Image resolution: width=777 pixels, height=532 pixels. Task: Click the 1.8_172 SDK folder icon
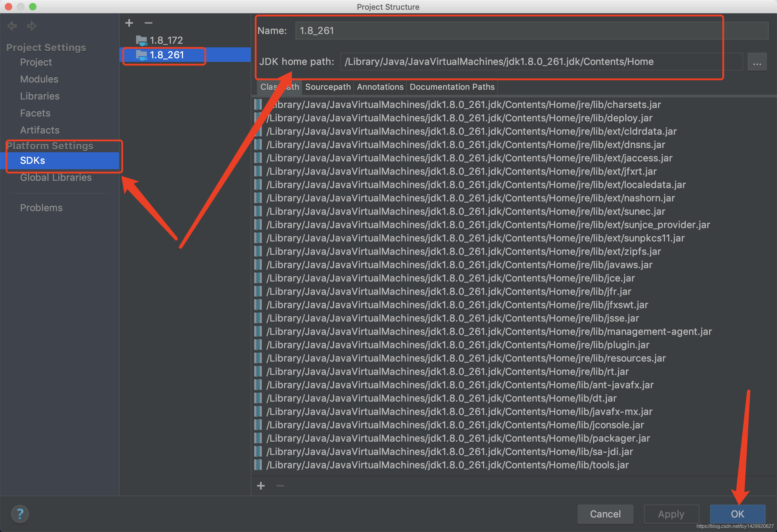(x=141, y=40)
